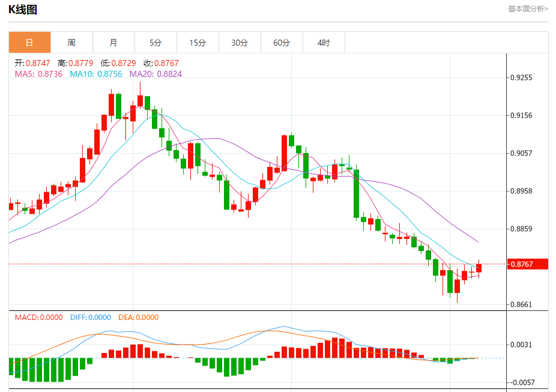Click the MA10 indicator label
556x392 pixels.
pyautogui.click(x=96, y=74)
